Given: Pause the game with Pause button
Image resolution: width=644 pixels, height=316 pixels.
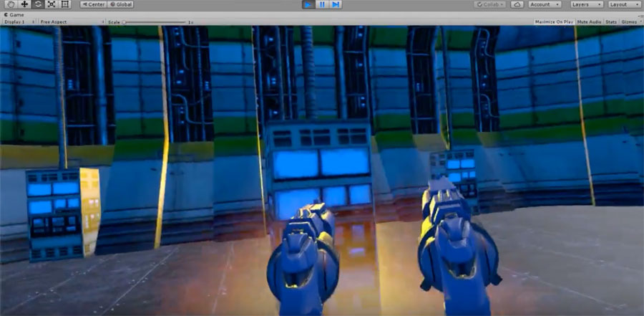Looking at the screenshot, I should [x=322, y=4].
